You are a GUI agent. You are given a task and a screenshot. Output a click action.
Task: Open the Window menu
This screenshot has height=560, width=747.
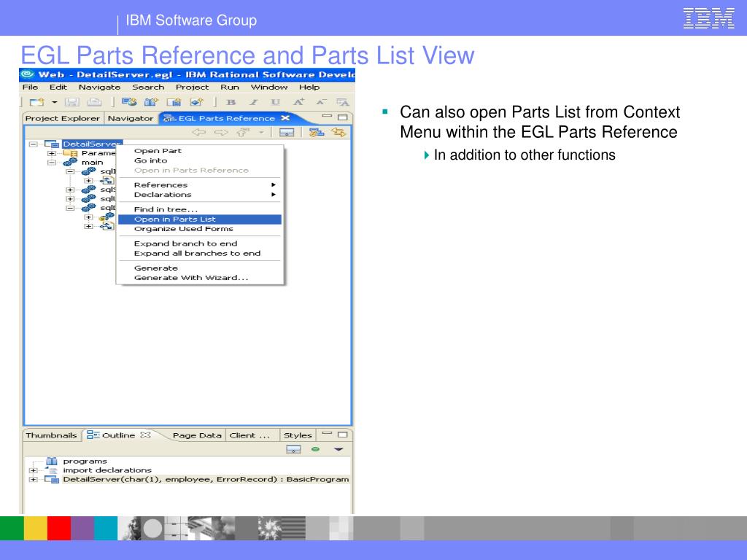[269, 87]
